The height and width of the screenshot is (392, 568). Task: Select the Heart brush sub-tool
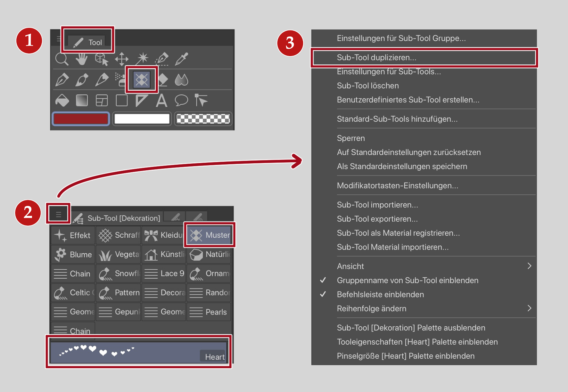click(139, 352)
